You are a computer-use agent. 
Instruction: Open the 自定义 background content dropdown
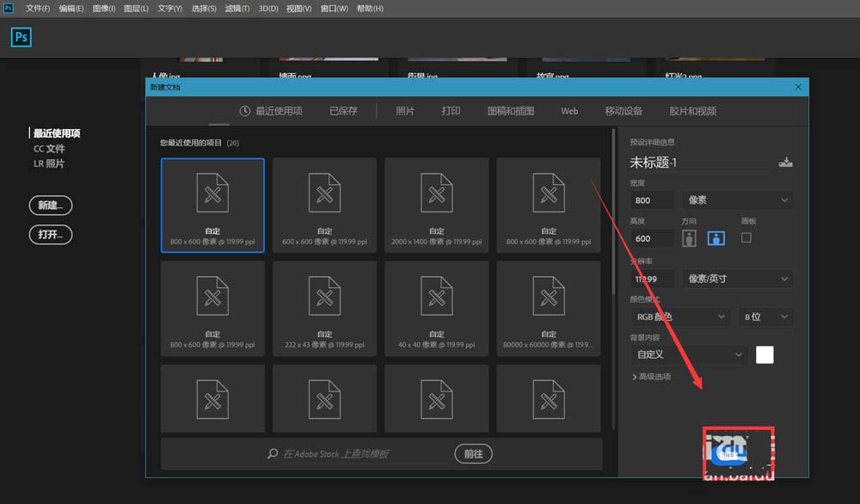[688, 354]
